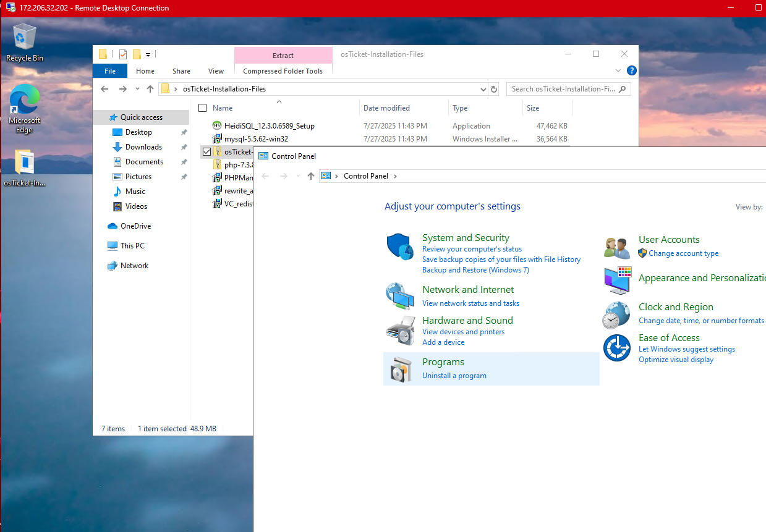
Task: Uncheck the osTicket zip file checkbox
Action: tap(206, 151)
